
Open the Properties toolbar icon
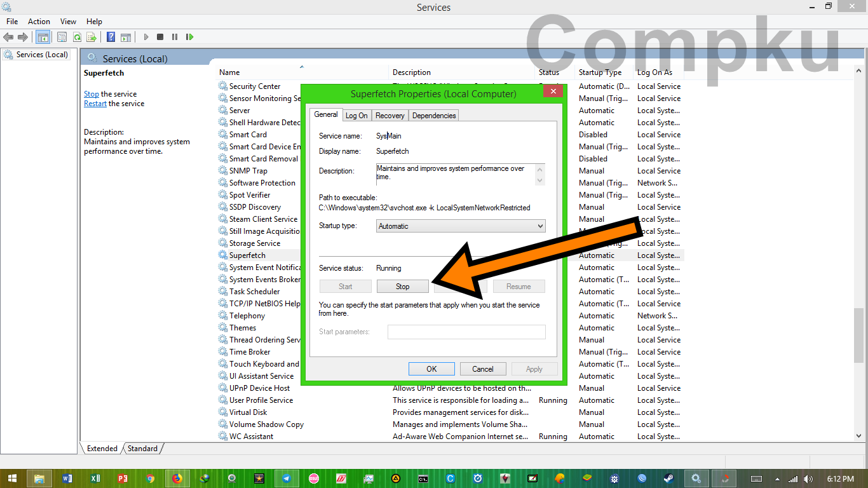(62, 37)
